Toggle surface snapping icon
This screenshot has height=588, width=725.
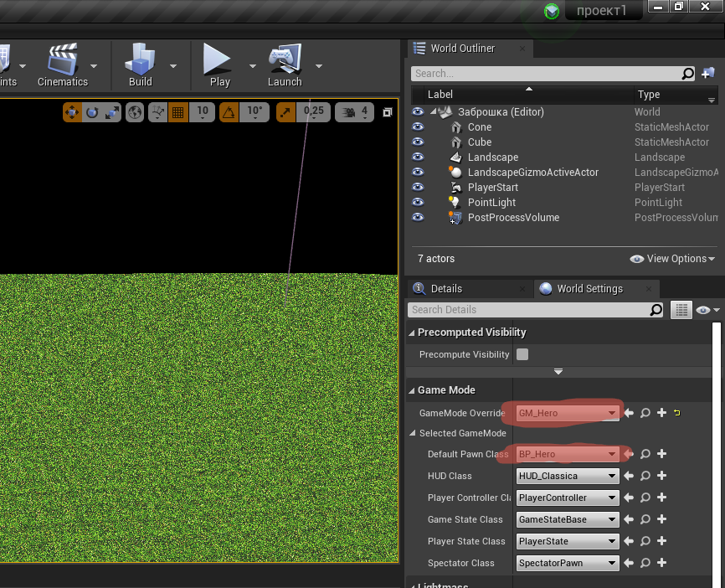click(x=158, y=112)
